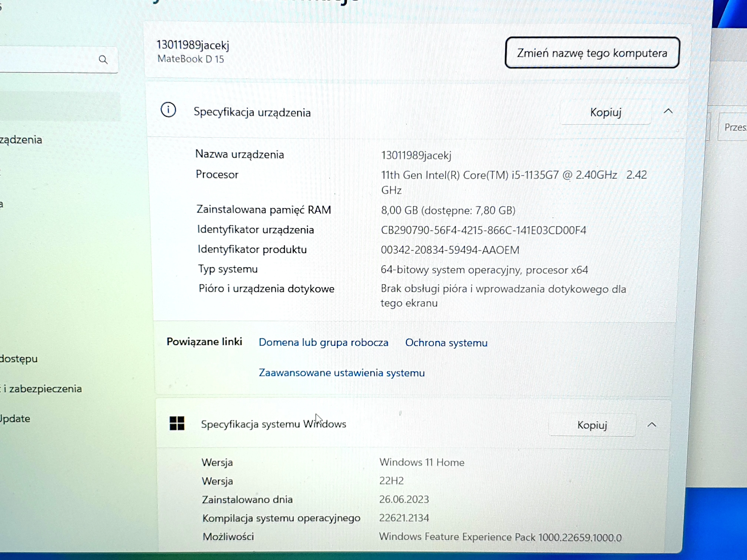Click version value 22H2

click(x=391, y=481)
